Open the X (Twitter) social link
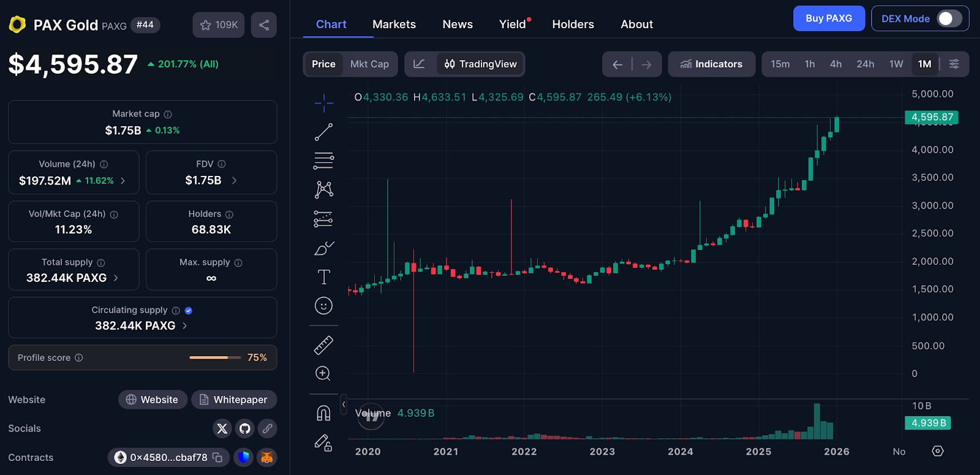 [x=222, y=428]
